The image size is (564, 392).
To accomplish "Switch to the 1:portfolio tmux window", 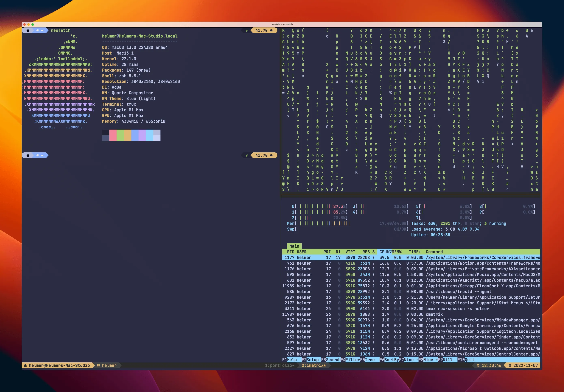I will point(279,365).
